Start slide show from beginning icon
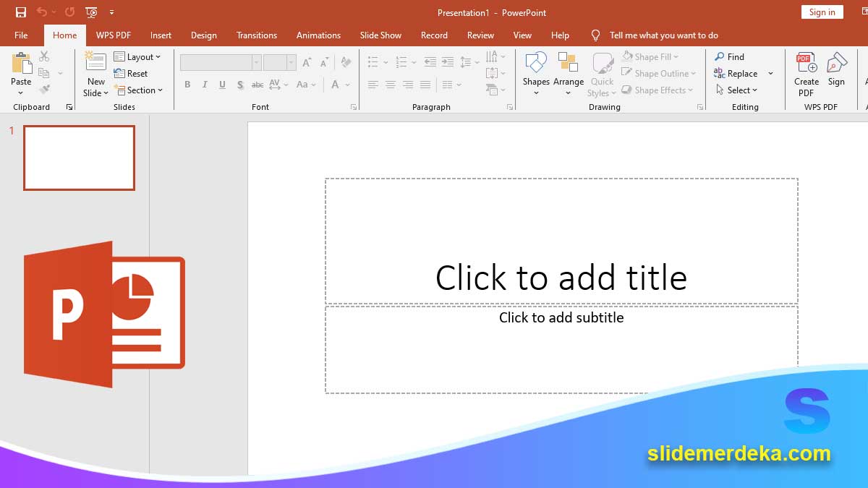Screen dimensions: 868x488 tap(91, 12)
